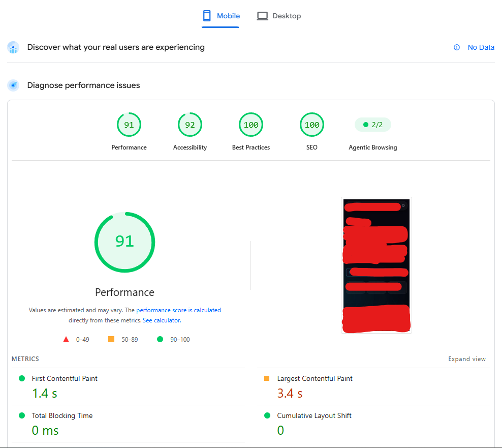Click the Diagnose performance issues heading
Screen dimensions: 502x448
pos(83,85)
